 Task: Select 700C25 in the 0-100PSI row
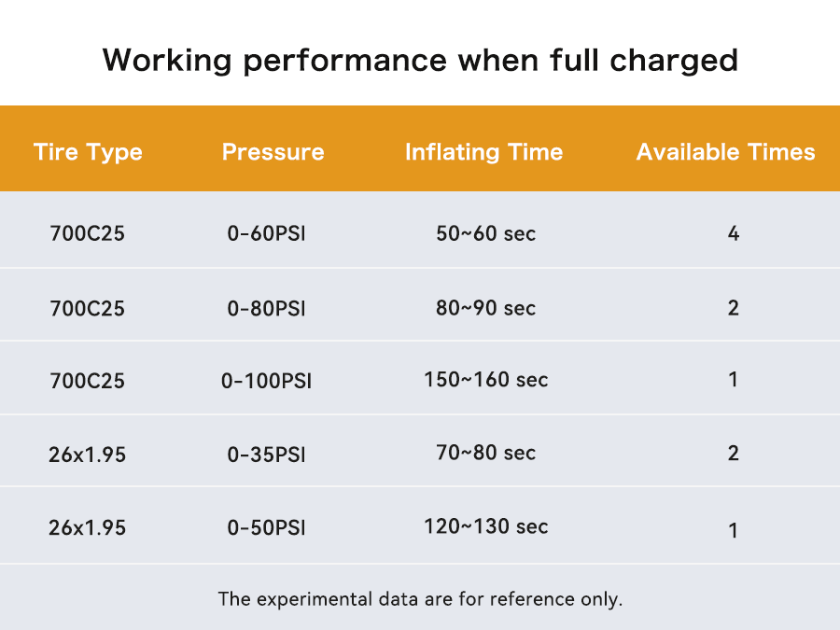click(x=87, y=381)
